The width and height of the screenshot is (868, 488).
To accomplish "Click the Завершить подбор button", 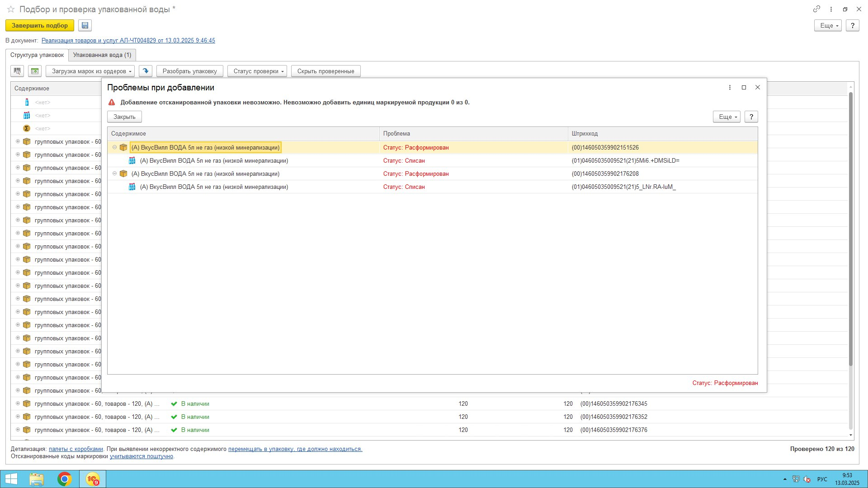I will click(40, 25).
